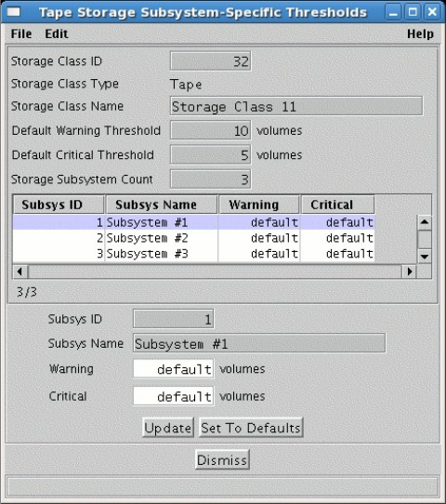Close the Thresholds window

432,12
